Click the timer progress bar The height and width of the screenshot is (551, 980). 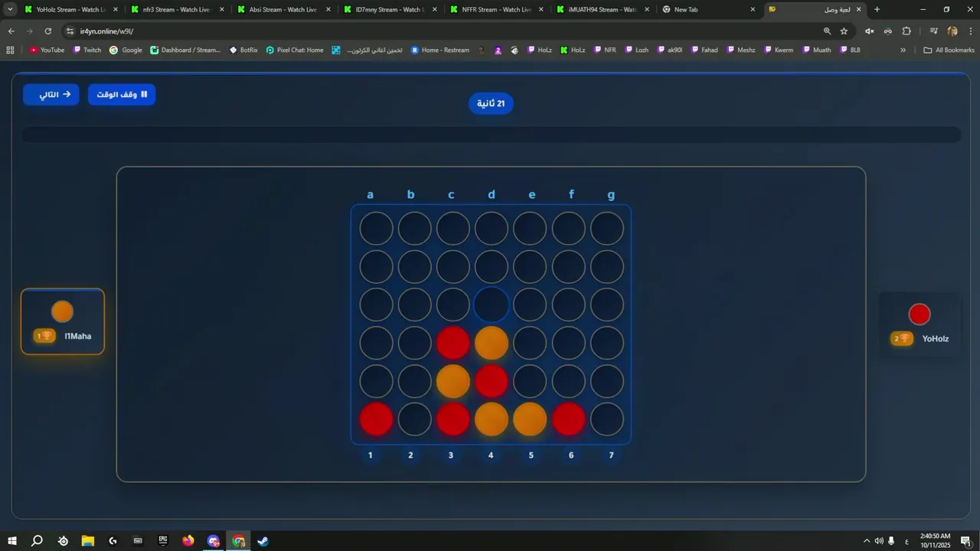pos(491,135)
